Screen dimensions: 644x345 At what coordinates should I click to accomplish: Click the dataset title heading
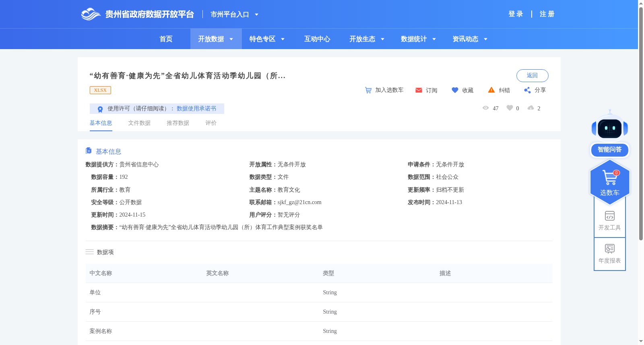click(188, 76)
